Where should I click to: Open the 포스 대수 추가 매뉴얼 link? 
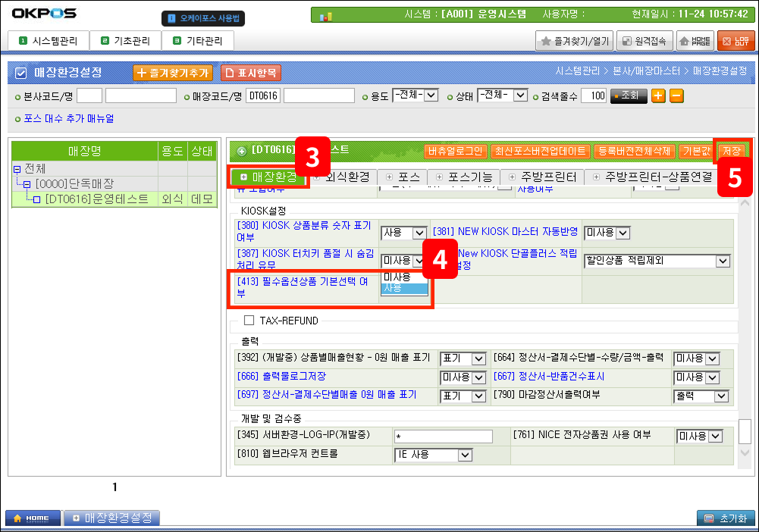69,118
